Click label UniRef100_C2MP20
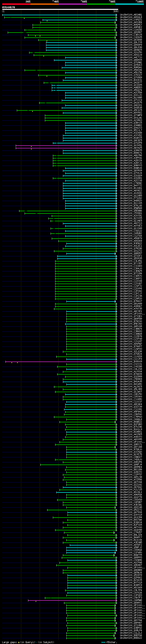The width and height of the screenshot is (146, 644). [131, 299]
